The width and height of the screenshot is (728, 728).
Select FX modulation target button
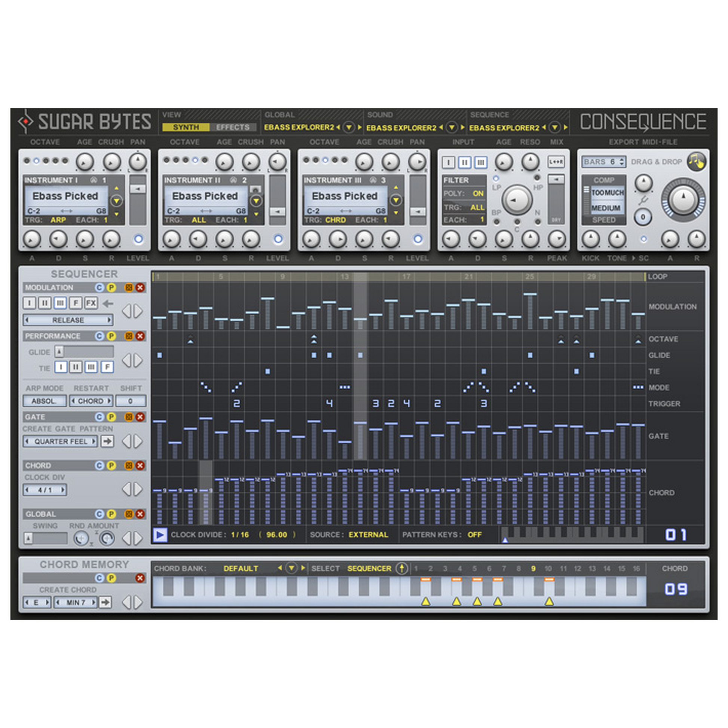[x=91, y=303]
